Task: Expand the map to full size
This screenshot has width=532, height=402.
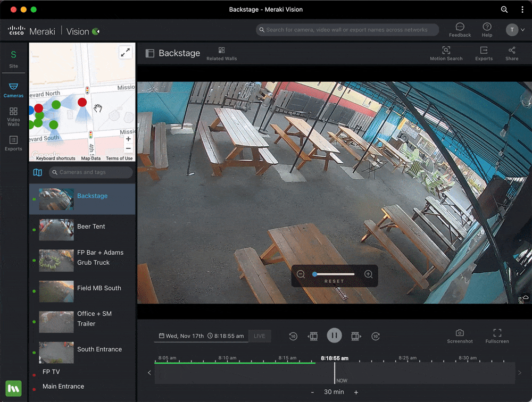Action: tap(125, 52)
